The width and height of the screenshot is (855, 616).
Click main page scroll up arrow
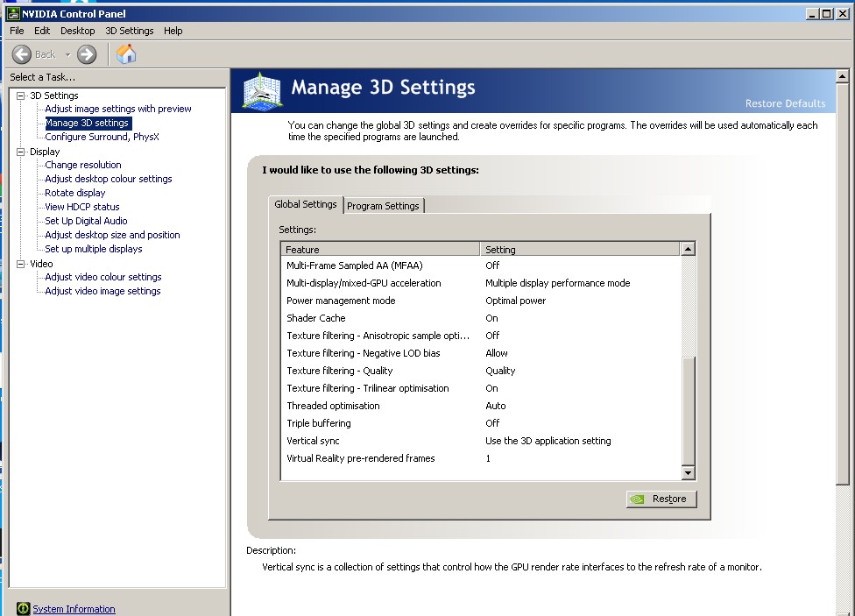842,76
